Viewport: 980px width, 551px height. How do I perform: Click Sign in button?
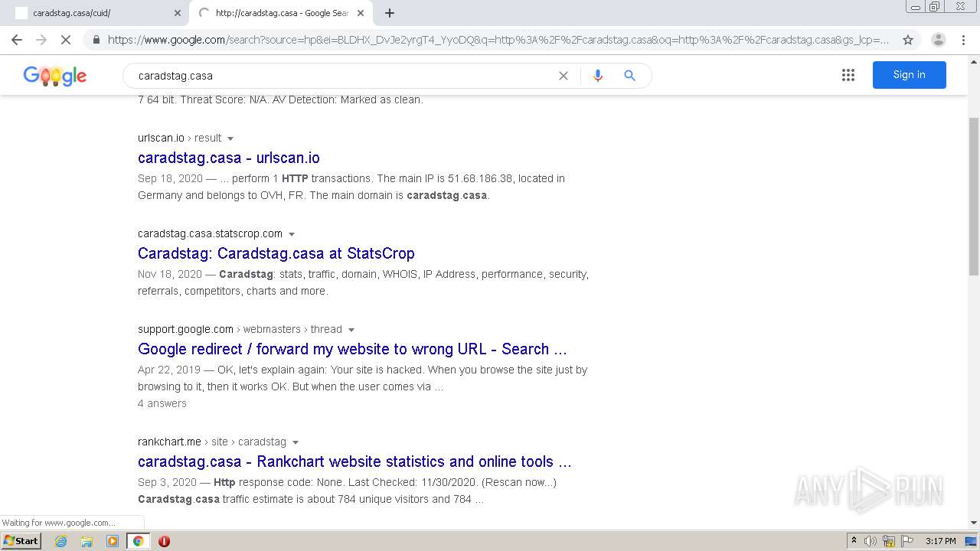910,75
